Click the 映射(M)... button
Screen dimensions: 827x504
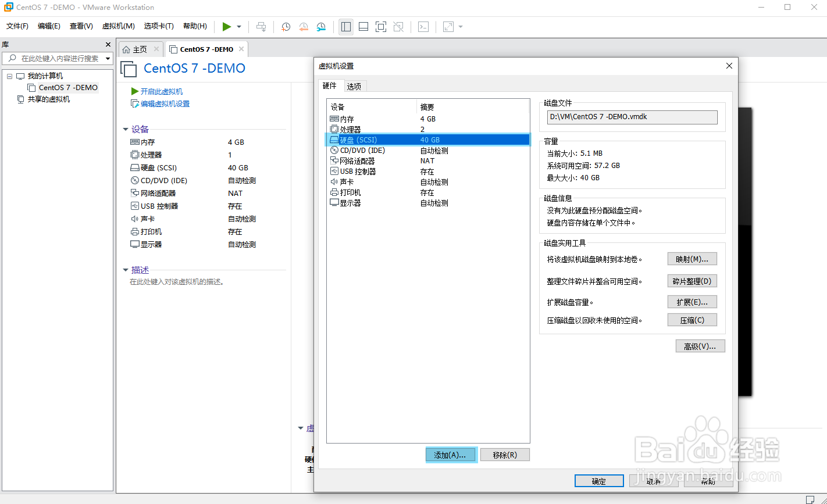(x=691, y=259)
